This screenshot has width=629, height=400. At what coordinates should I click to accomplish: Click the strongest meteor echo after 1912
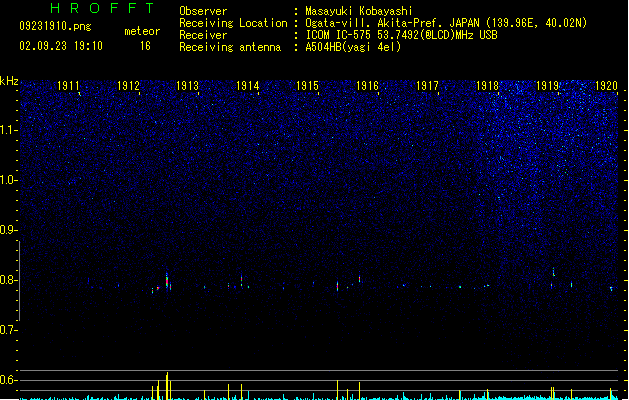click(x=167, y=280)
